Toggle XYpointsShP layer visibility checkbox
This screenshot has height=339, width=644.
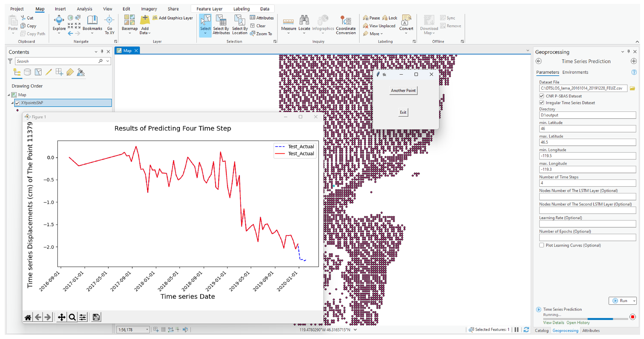point(18,103)
